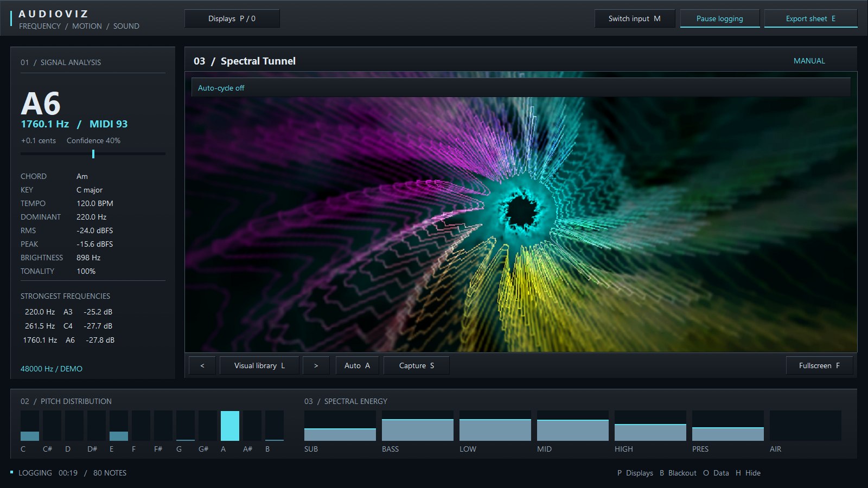
Task: Select the E pitch distribution bar
Action: (119, 426)
